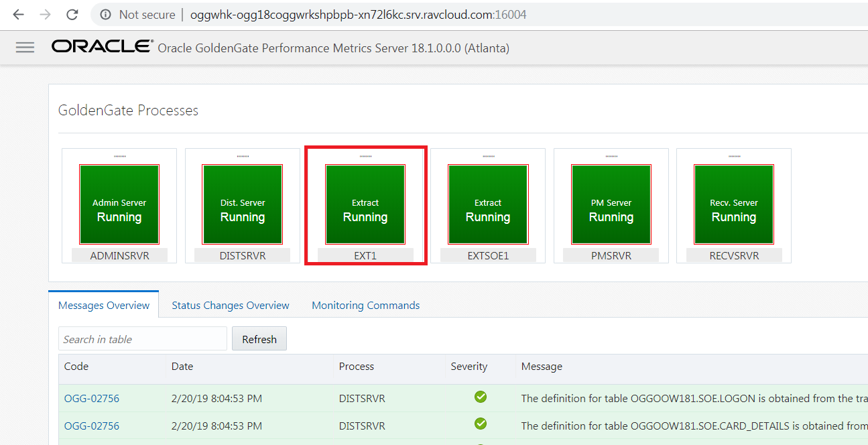
Task: Click the GoldenGate Processes heading
Action: (128, 111)
